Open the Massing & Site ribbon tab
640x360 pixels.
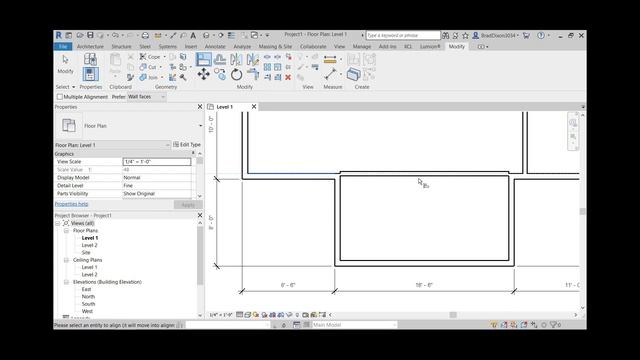point(275,47)
